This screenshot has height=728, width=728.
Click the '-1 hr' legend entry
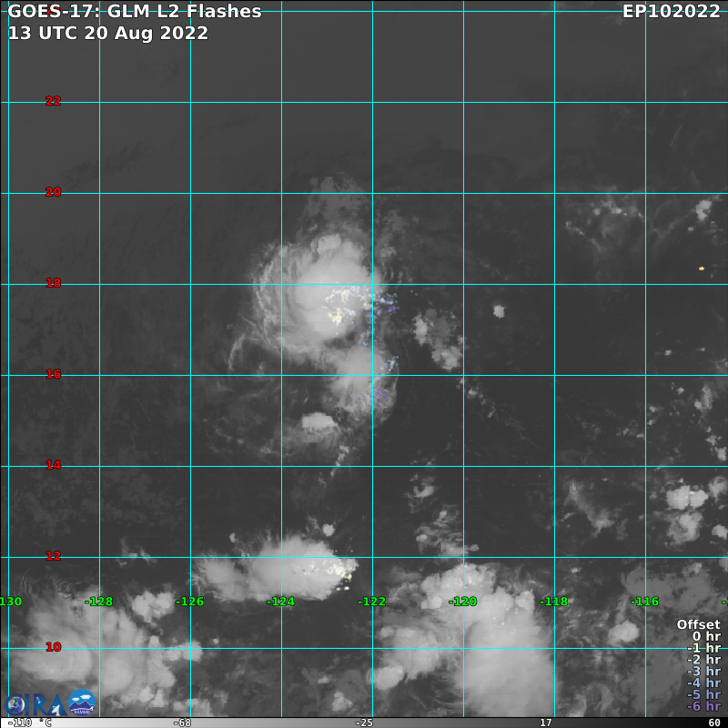click(703, 648)
